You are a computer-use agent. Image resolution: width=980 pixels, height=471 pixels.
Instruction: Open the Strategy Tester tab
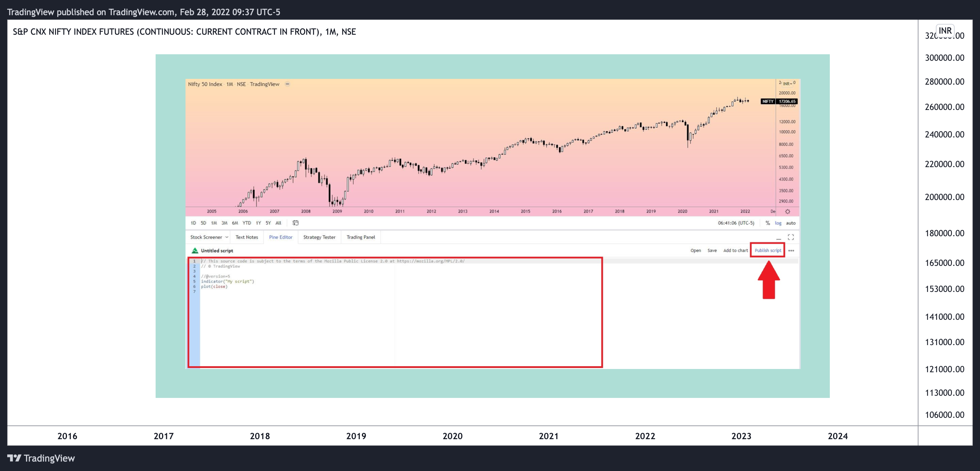tap(319, 237)
